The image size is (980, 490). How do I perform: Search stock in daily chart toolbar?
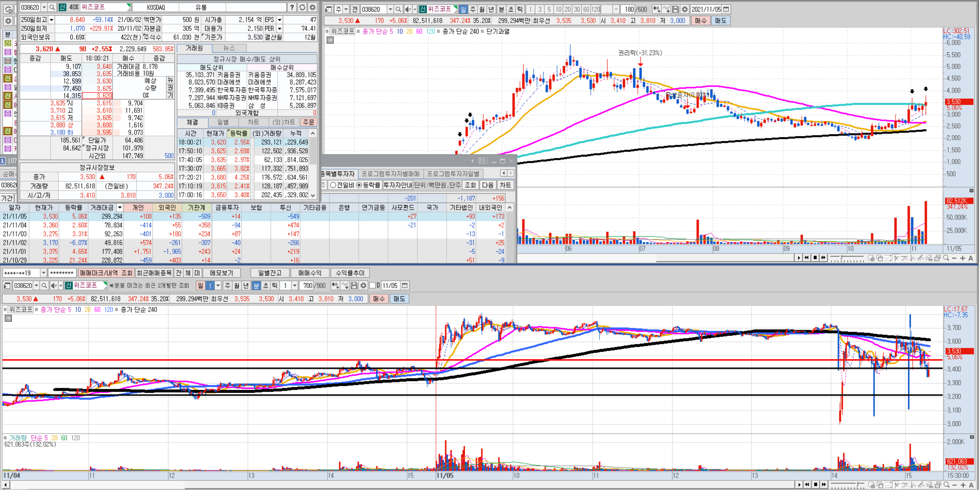[398, 9]
